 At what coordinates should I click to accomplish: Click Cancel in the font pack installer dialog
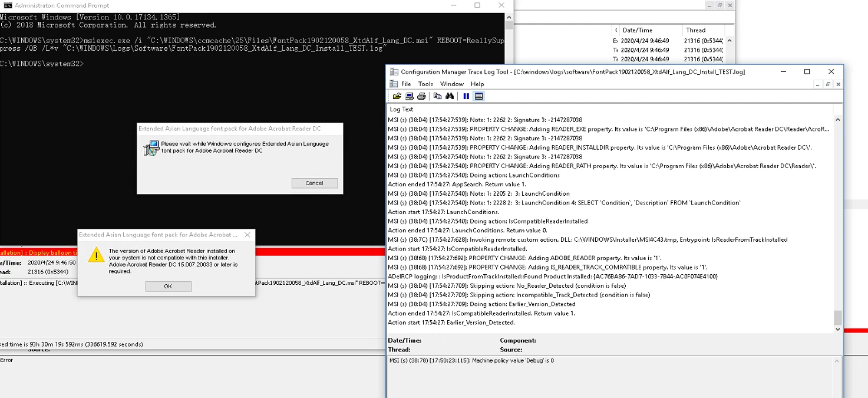pyautogui.click(x=314, y=183)
